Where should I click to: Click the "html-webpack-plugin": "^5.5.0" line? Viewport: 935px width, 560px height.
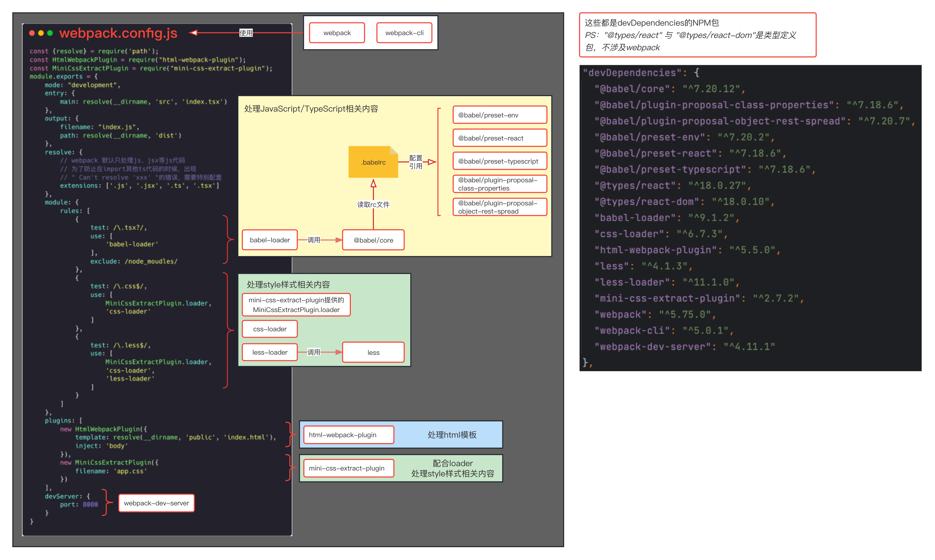[x=688, y=250]
